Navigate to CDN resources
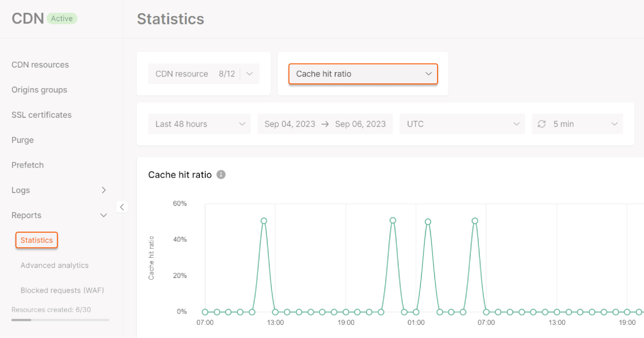 [x=40, y=65]
